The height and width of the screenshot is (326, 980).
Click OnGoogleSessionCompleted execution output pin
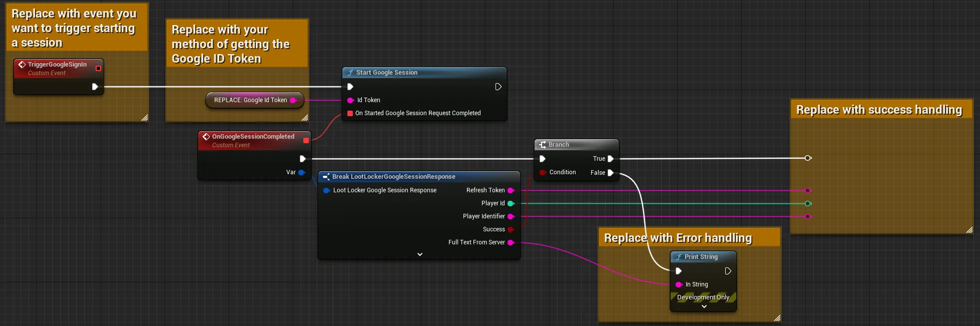(x=302, y=159)
